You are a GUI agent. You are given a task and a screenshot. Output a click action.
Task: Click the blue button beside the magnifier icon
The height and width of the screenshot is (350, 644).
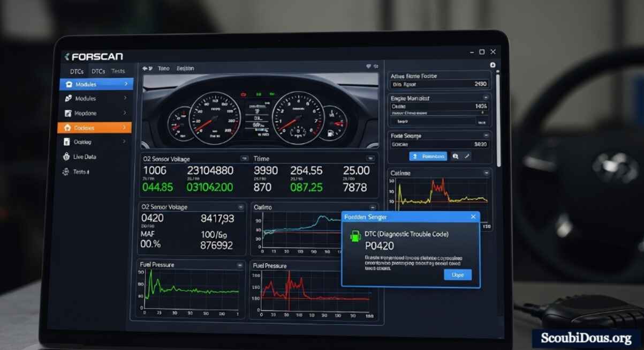point(428,157)
